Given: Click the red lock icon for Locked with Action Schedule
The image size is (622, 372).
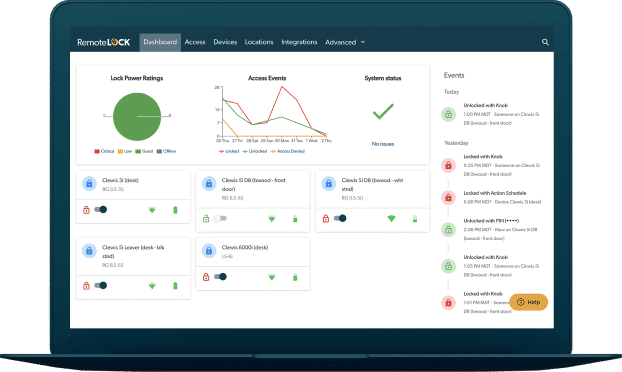Looking at the screenshot, I should 448,198.
